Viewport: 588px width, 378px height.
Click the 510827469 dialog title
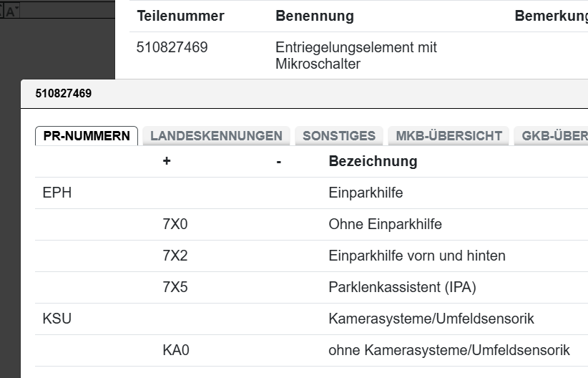pyautogui.click(x=63, y=93)
